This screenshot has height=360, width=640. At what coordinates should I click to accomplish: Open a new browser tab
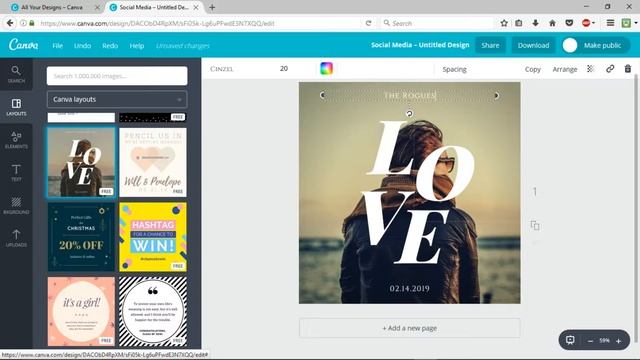coord(212,7)
